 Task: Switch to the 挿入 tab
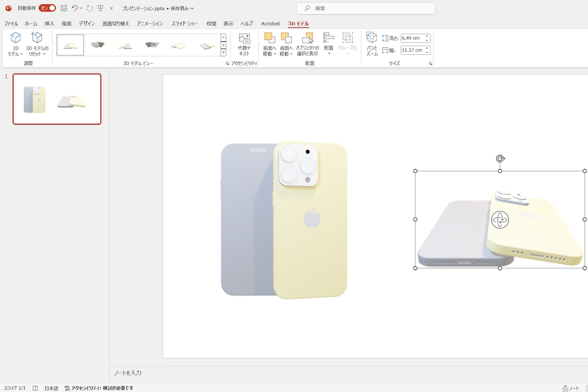click(x=49, y=24)
